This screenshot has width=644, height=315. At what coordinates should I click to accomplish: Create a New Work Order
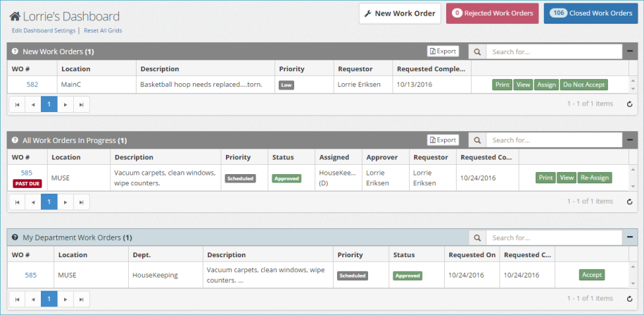click(400, 13)
